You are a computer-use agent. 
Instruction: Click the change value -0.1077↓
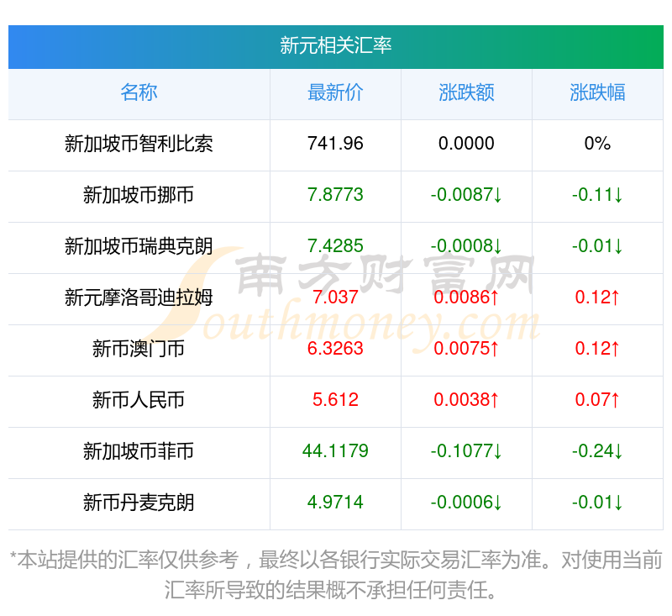click(466, 451)
